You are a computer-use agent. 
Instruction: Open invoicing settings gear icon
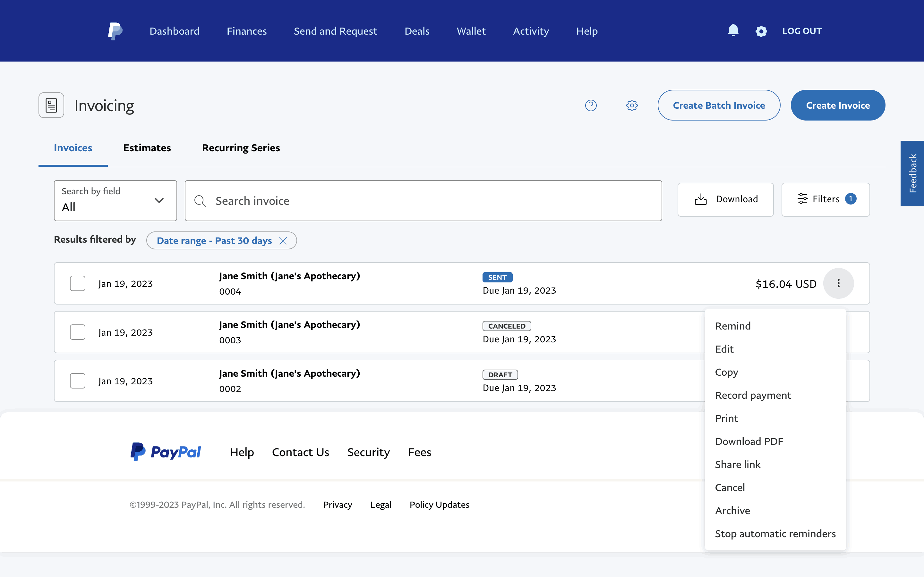point(632,105)
